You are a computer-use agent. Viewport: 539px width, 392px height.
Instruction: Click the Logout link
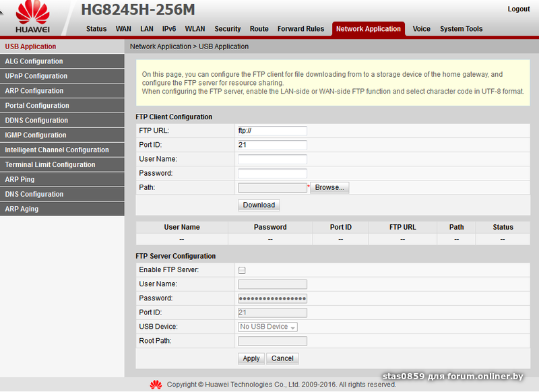pos(518,9)
